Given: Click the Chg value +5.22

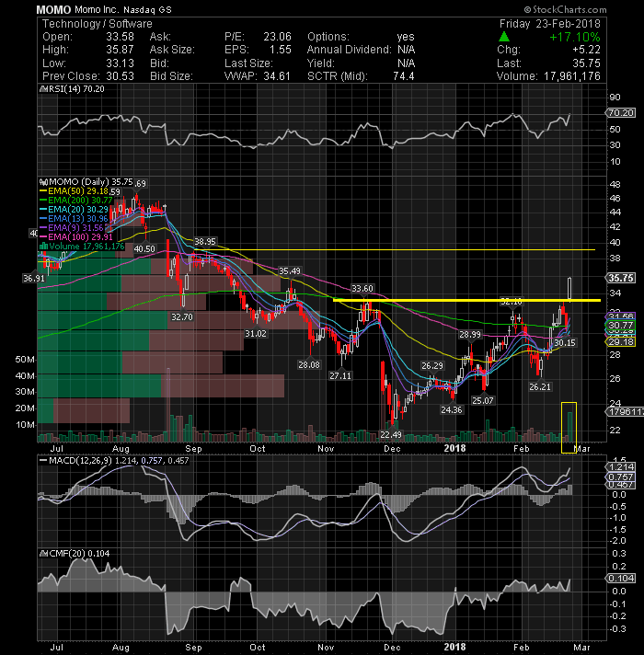Looking at the screenshot, I should click(x=586, y=50).
